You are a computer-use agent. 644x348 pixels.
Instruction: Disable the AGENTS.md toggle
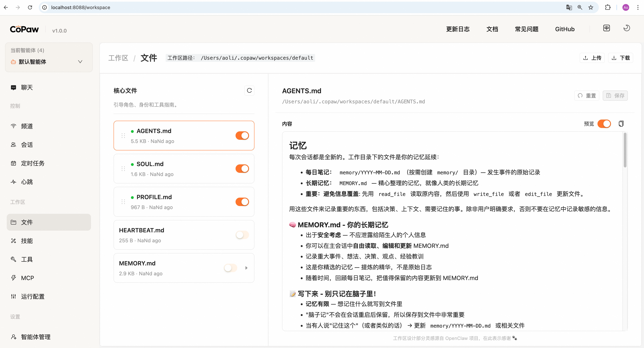tap(242, 136)
